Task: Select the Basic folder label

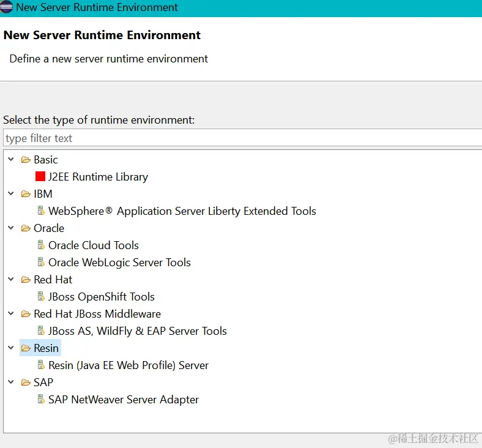Action: coord(46,160)
